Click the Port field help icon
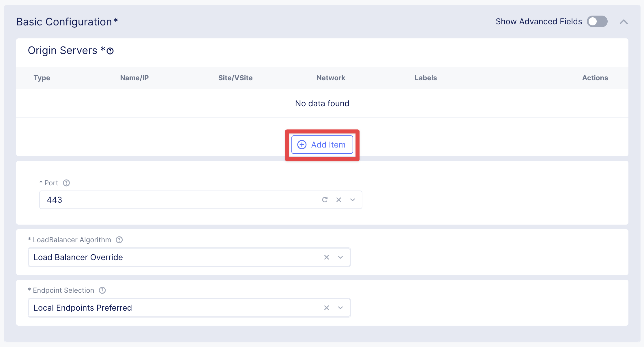The image size is (644, 347). click(x=66, y=183)
